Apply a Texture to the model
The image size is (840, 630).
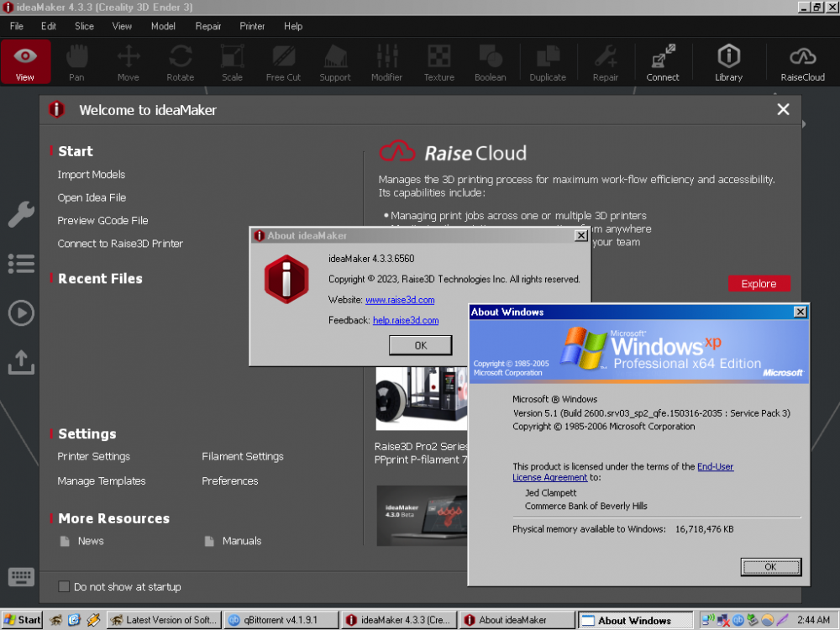click(x=438, y=61)
